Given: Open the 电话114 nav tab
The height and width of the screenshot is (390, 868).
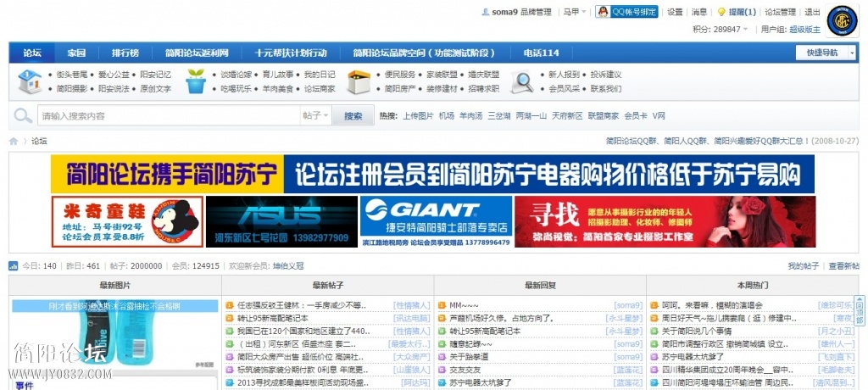Looking at the screenshot, I should coord(542,53).
